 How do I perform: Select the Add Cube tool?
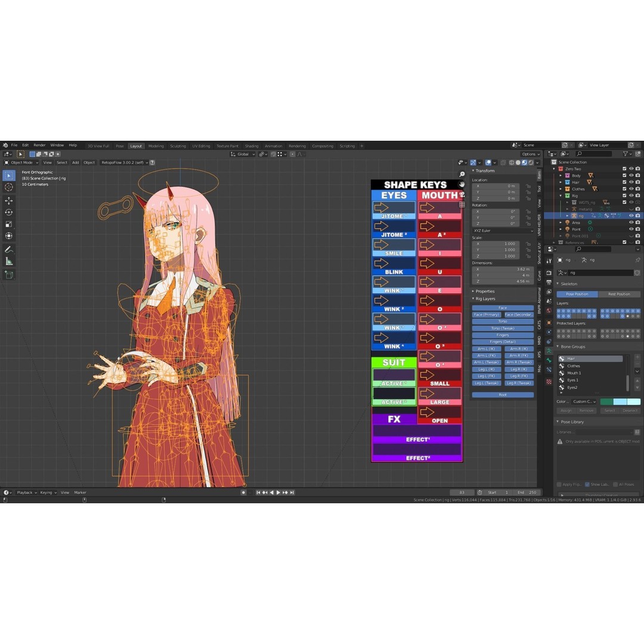8,275
